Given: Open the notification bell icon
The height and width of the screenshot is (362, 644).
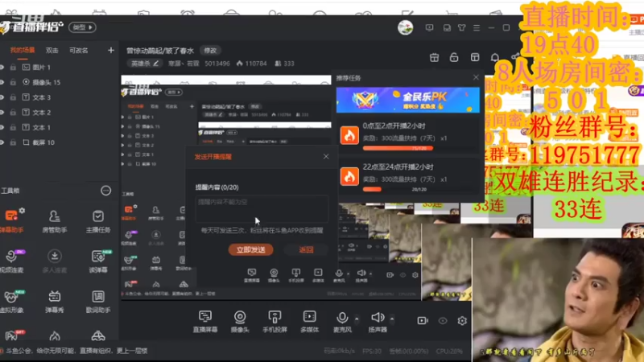Looking at the screenshot, I should (x=495, y=57).
